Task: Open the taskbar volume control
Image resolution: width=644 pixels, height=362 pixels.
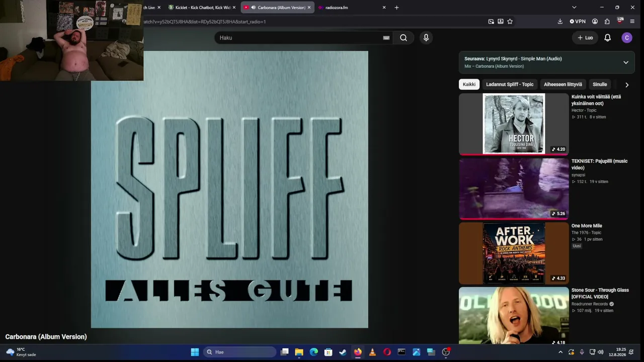Action: (x=600, y=352)
